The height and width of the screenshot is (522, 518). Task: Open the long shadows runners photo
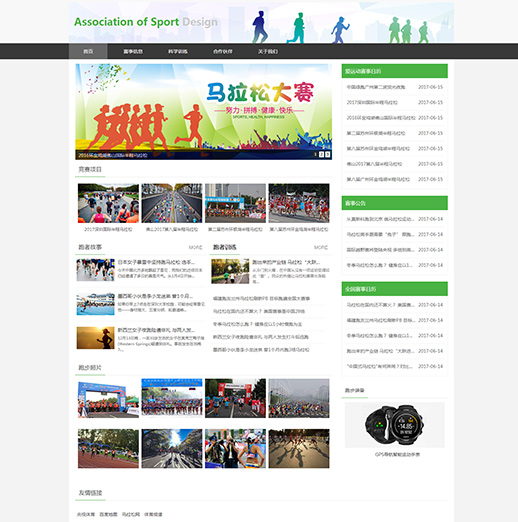299,448
